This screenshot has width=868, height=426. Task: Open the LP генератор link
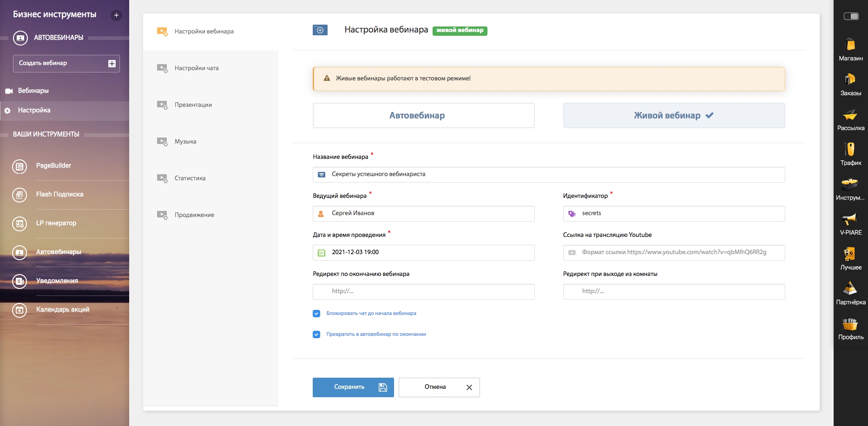(56, 223)
